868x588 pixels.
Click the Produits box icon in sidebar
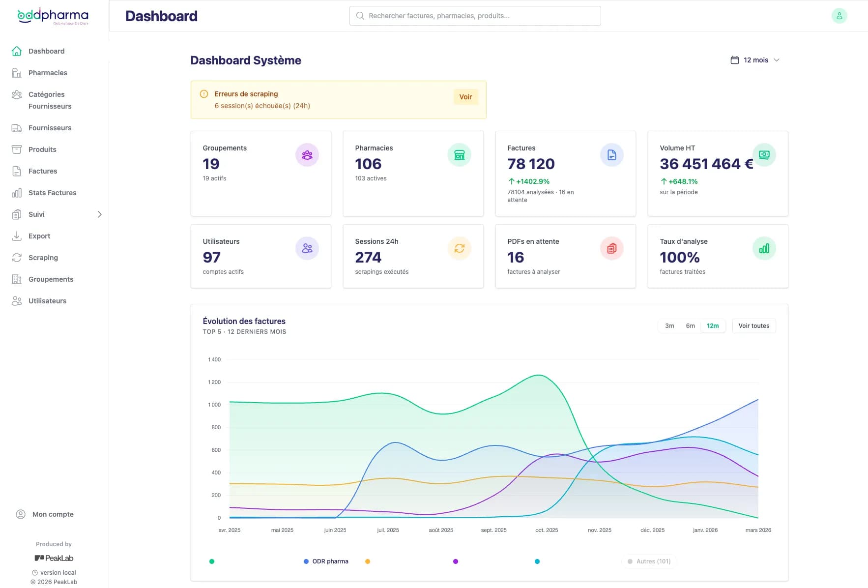coord(17,149)
